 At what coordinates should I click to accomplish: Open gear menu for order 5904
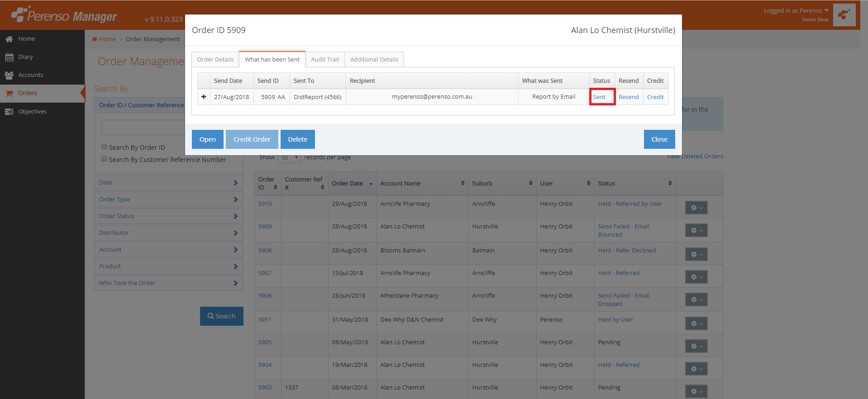point(696,369)
